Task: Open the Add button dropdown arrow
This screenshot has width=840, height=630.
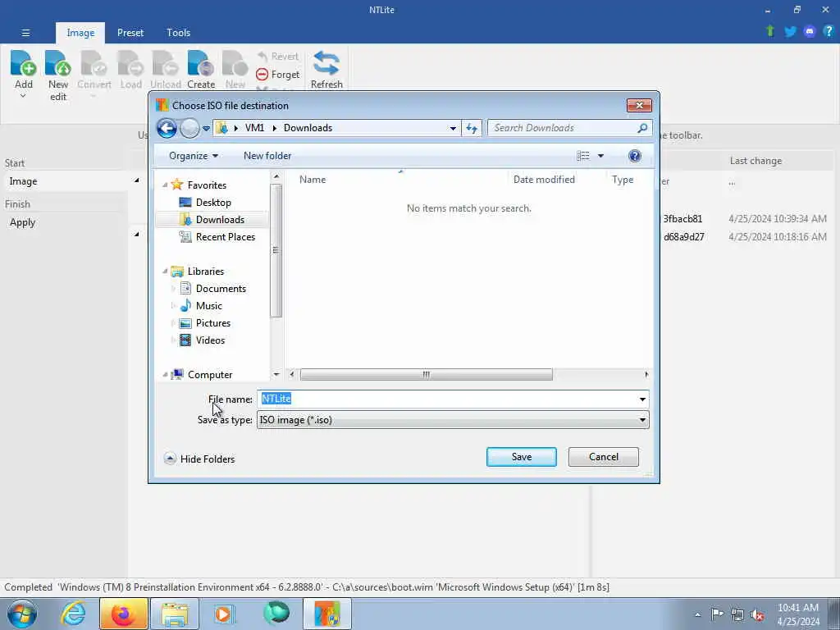Action: click(23, 97)
